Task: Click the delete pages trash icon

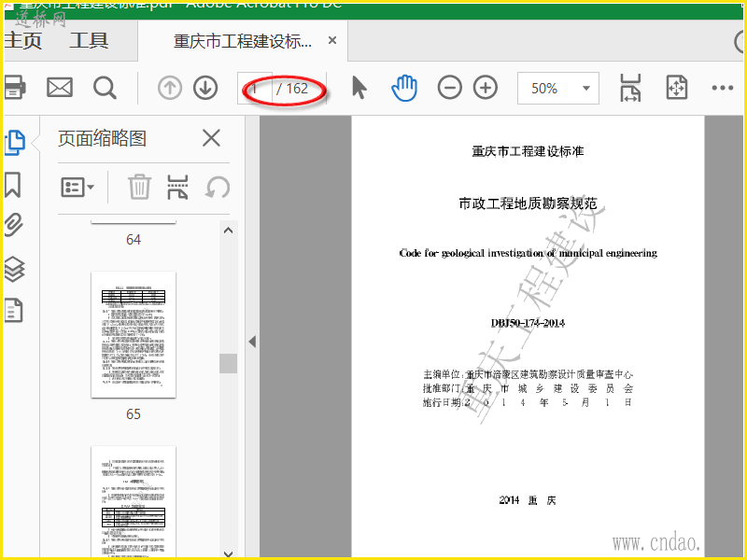Action: [139, 187]
